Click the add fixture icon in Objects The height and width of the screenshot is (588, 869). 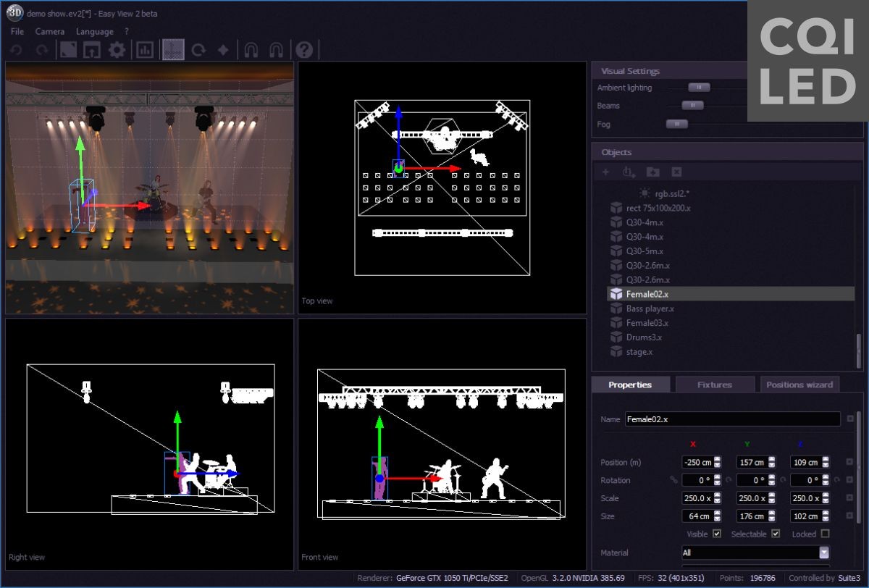point(629,172)
